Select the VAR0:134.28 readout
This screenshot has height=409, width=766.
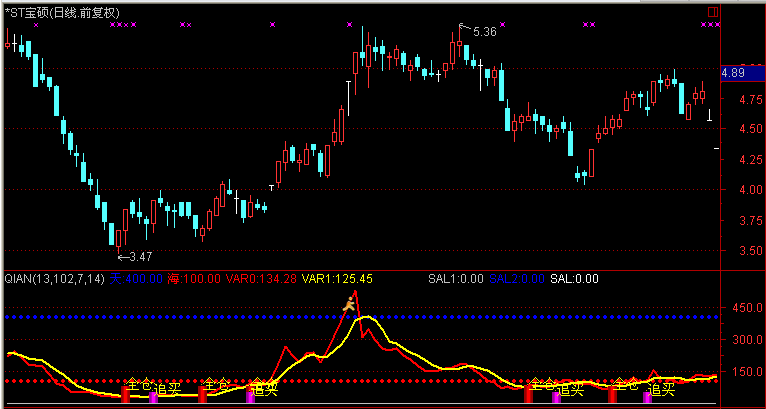click(x=261, y=278)
